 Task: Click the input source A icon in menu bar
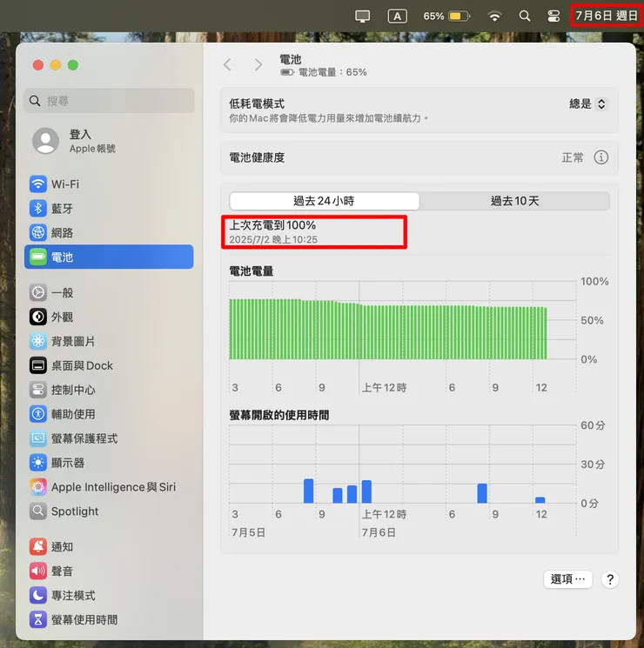(397, 17)
